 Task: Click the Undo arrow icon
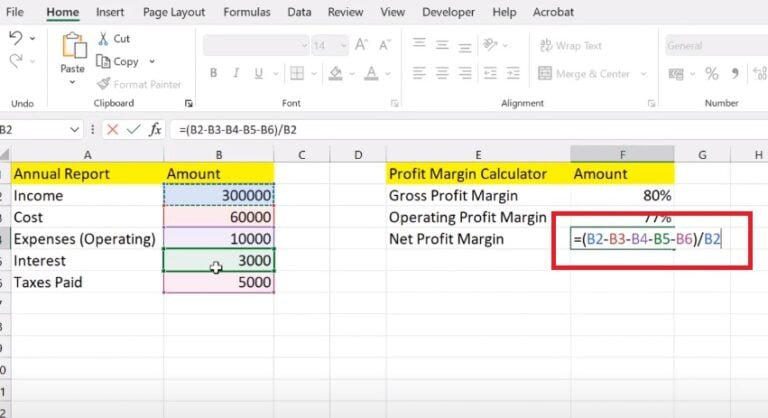(x=15, y=39)
